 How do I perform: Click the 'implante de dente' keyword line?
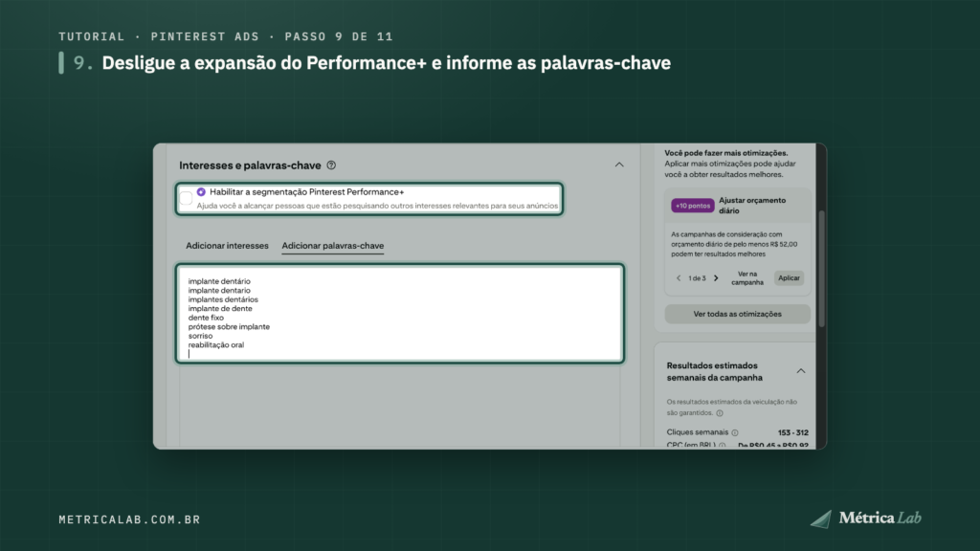(x=220, y=309)
